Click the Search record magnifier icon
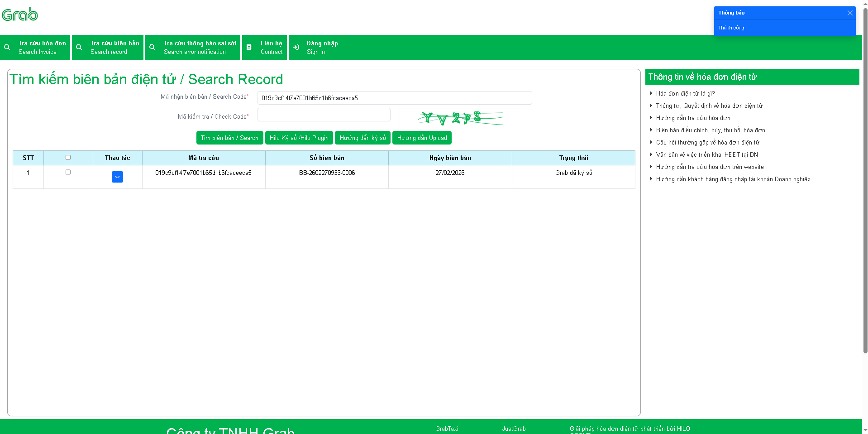 (x=79, y=48)
